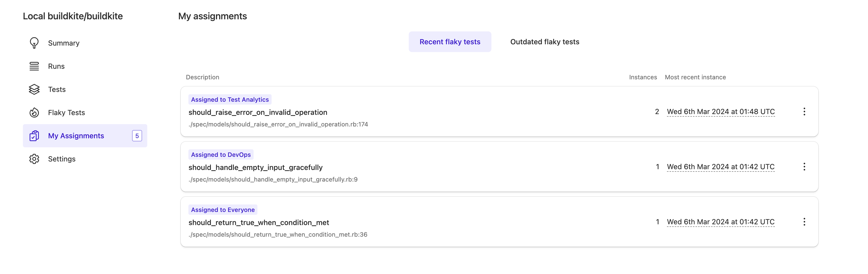This screenshot has height=274, width=868.
Task: Navigate to Flaky Tests from sidebar
Action: (66, 113)
